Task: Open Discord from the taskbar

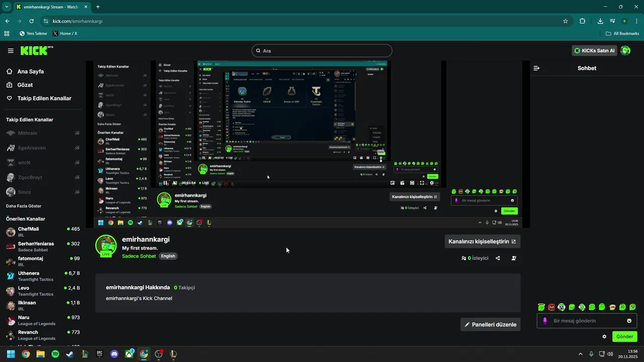Action: (x=114, y=354)
